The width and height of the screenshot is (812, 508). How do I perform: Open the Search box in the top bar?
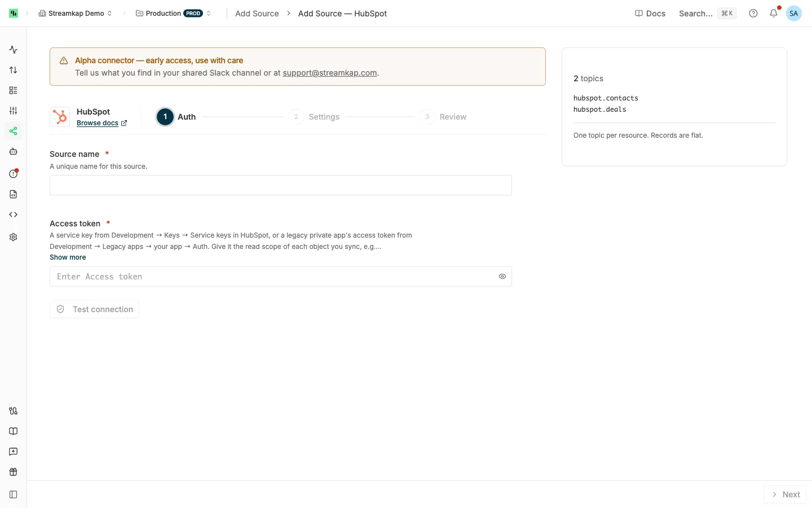708,14
